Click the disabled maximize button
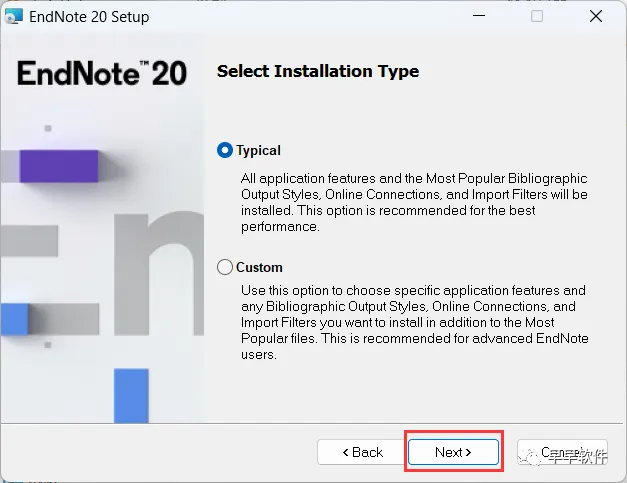This screenshot has width=627, height=483. pyautogui.click(x=537, y=16)
